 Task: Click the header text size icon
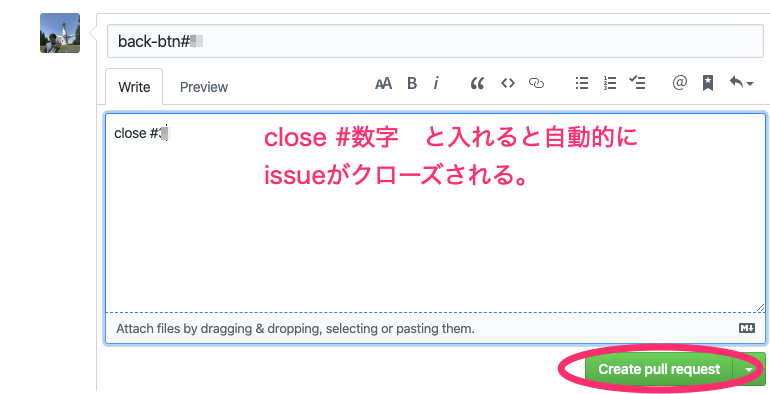384,84
